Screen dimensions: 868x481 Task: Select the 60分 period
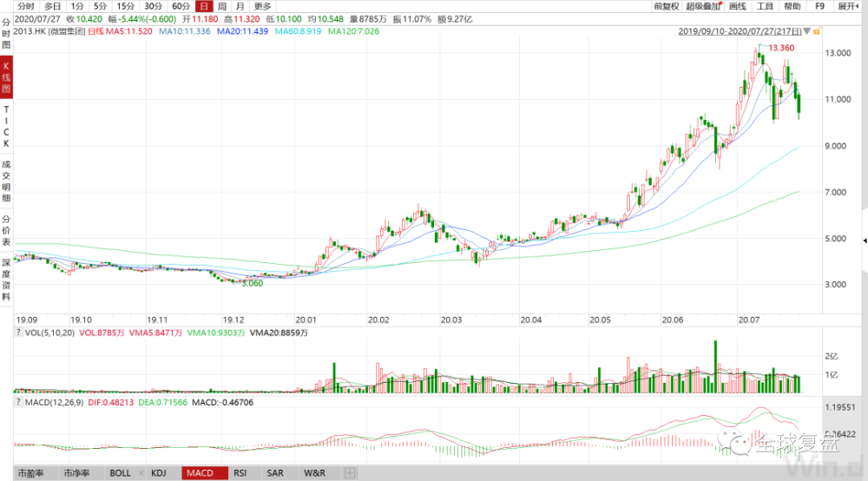point(181,6)
